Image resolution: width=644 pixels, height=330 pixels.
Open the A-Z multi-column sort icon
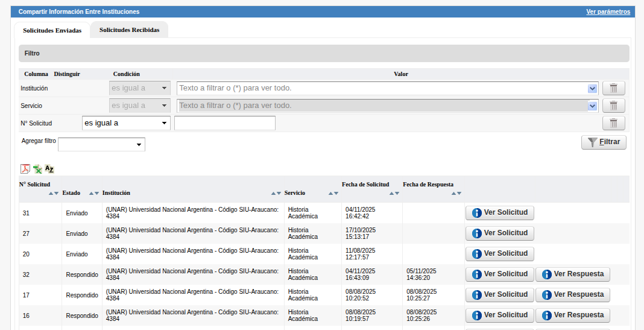pyautogui.click(x=49, y=169)
